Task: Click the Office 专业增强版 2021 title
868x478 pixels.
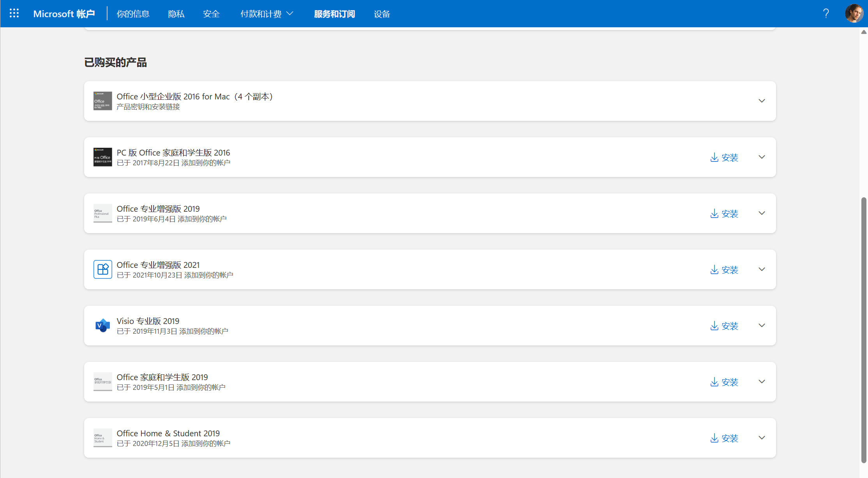Action: coord(158,265)
